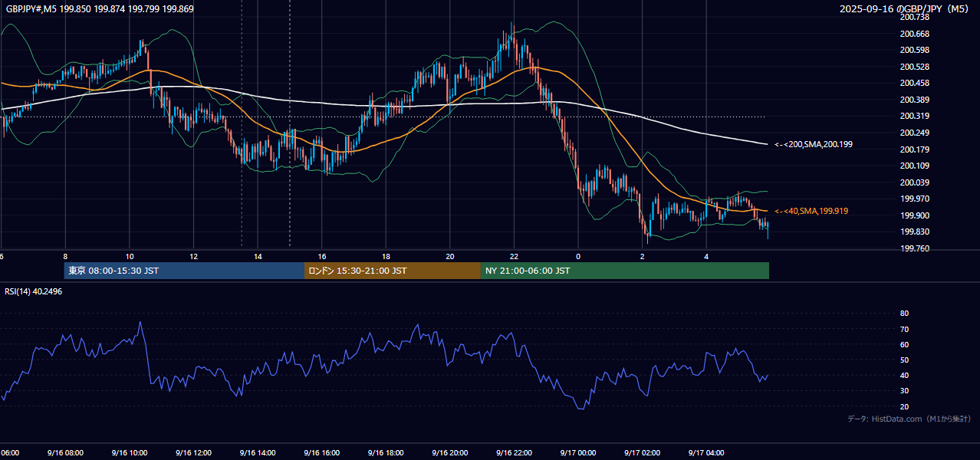980x460 pixels.
Task: Click price axis value 199.900
Action: click(x=915, y=215)
